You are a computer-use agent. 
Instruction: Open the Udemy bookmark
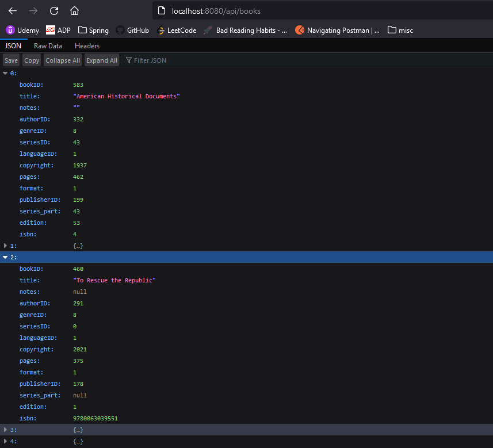click(22, 30)
